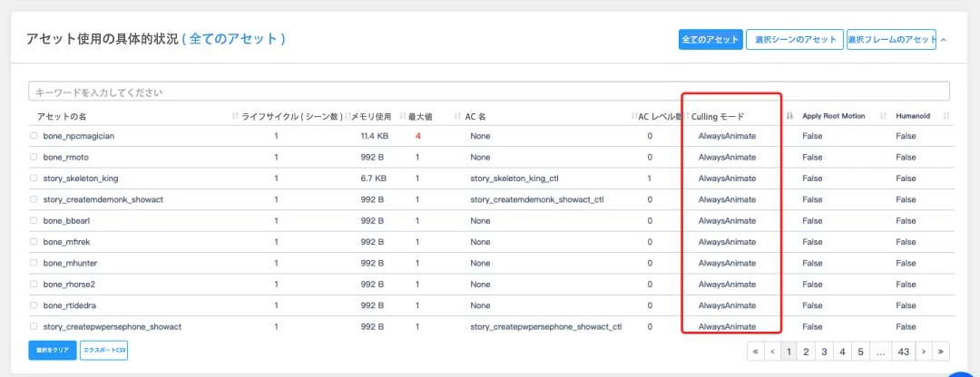Click the pagination ellipsis button
The height and width of the screenshot is (377, 980).
[880, 352]
